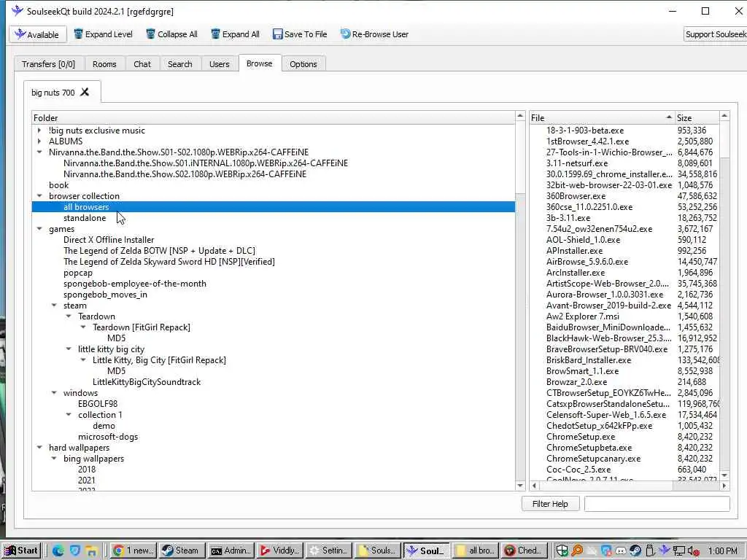Open Viddly taskbar button

[279, 551]
